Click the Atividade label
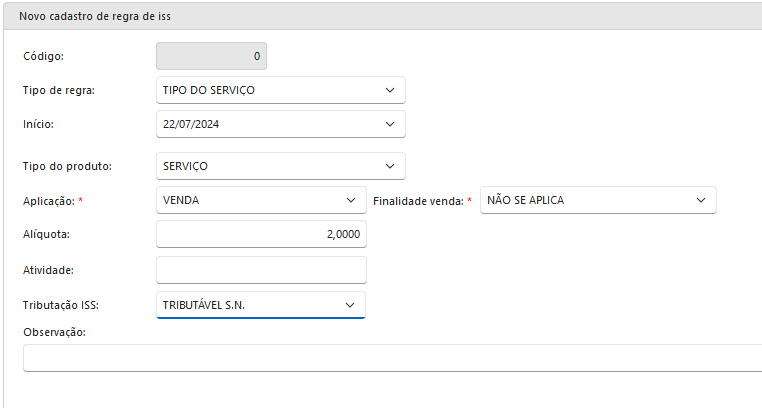This screenshot has height=408, width=762. point(49,270)
